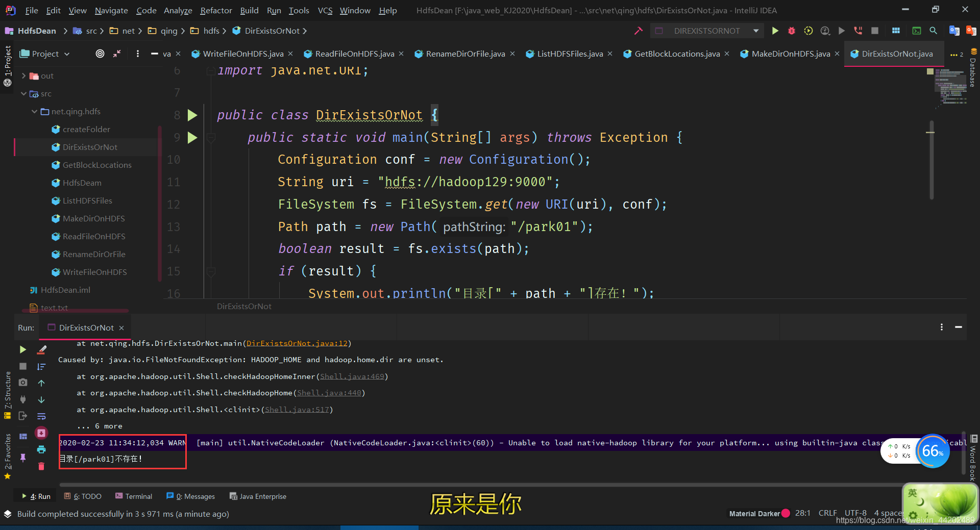980x530 pixels.
Task: Start debugging with the bug icon
Action: point(792,31)
